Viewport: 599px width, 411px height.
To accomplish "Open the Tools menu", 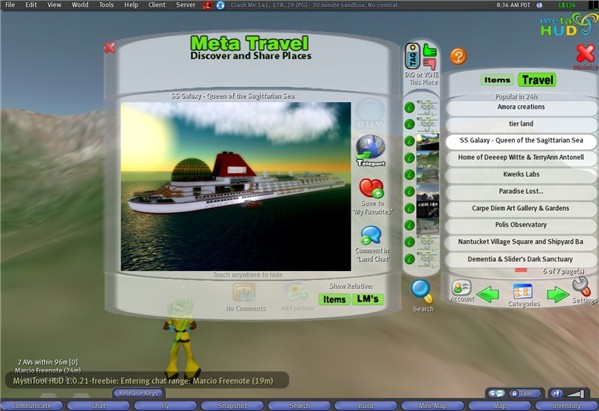I will point(106,5).
